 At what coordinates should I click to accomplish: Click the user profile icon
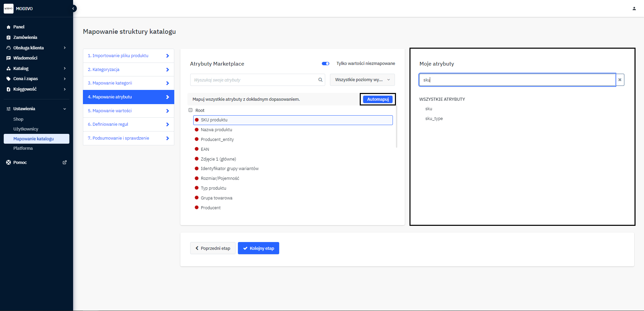click(x=634, y=8)
